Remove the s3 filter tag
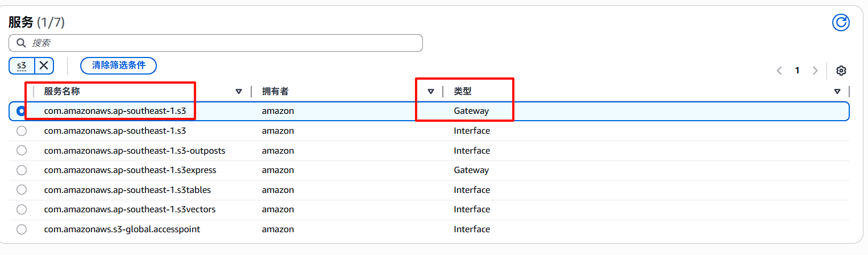 pyautogui.click(x=44, y=65)
